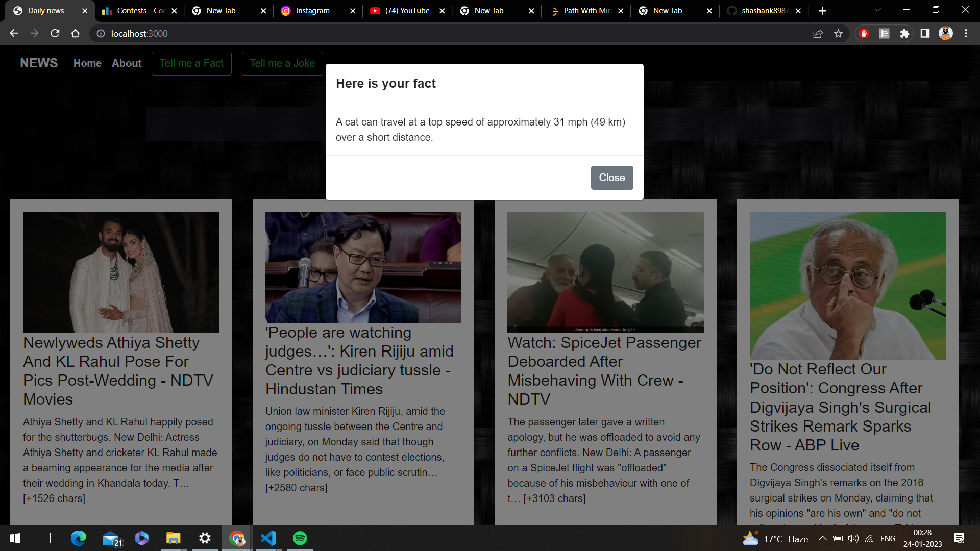Show hidden system tray icons

[822, 538]
